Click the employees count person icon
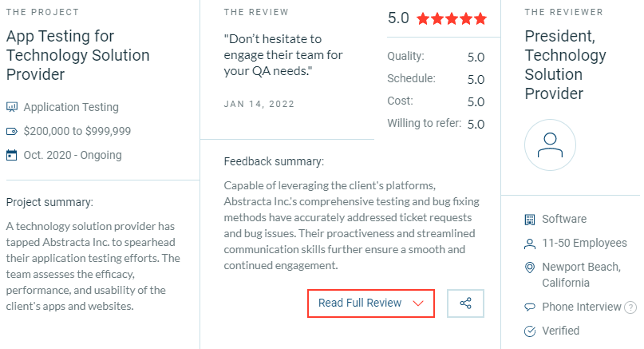This screenshot has width=644, height=349. [x=529, y=244]
